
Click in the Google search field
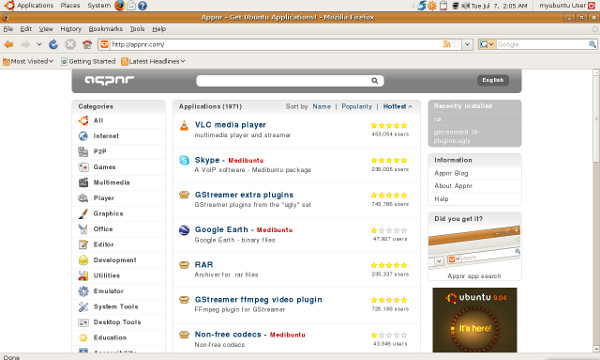pyautogui.click(x=542, y=44)
